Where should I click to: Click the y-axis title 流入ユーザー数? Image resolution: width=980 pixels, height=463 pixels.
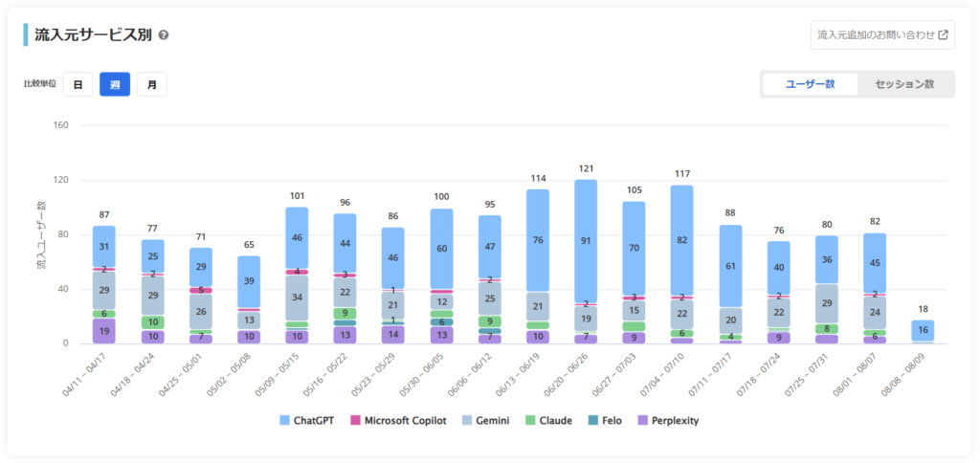tap(42, 237)
